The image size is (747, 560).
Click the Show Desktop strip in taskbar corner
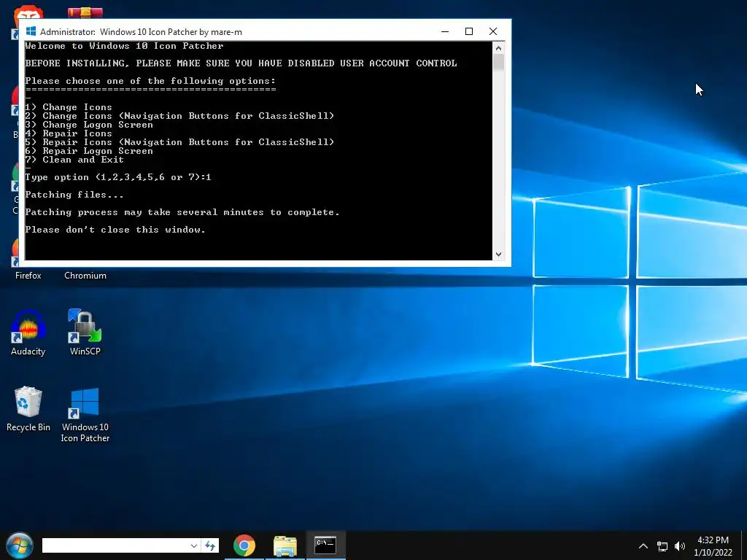[744, 545]
